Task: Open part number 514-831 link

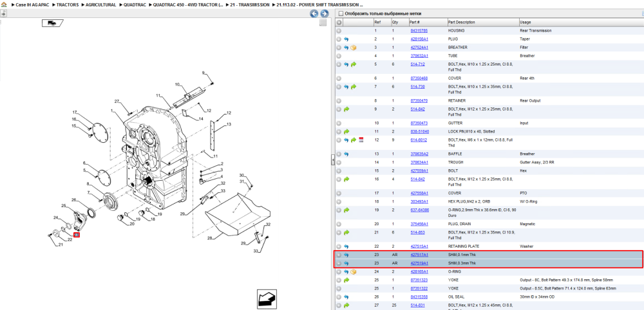Action: tap(417, 305)
